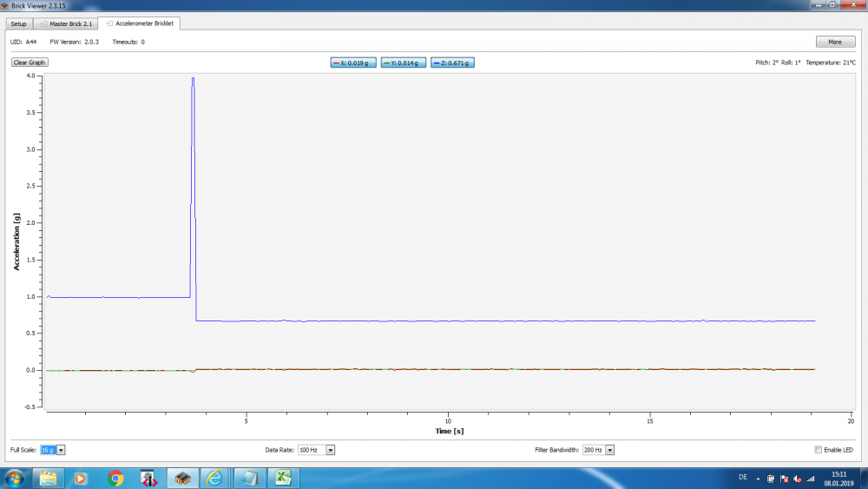Viewport: 868px width, 489px height.
Task: Switch to the Setup tab
Action: click(x=18, y=23)
